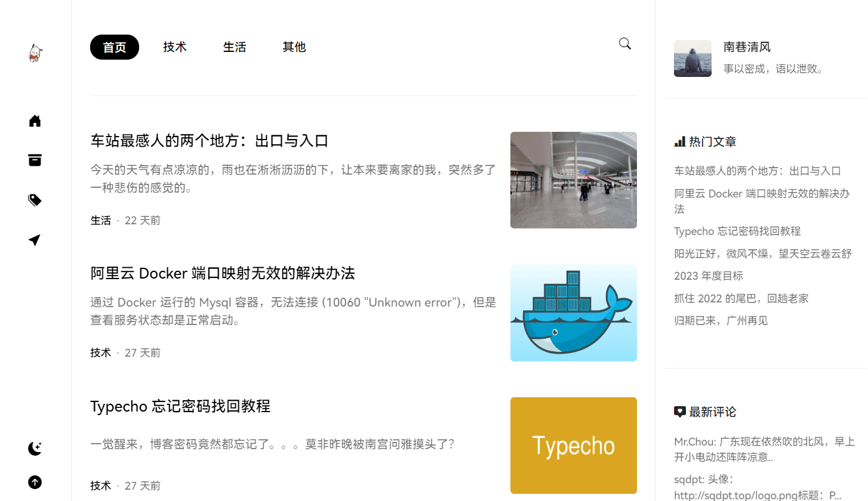Viewport: 868px width, 501px height.
Task: Click the 热门文章 section heading
Action: coord(713,141)
